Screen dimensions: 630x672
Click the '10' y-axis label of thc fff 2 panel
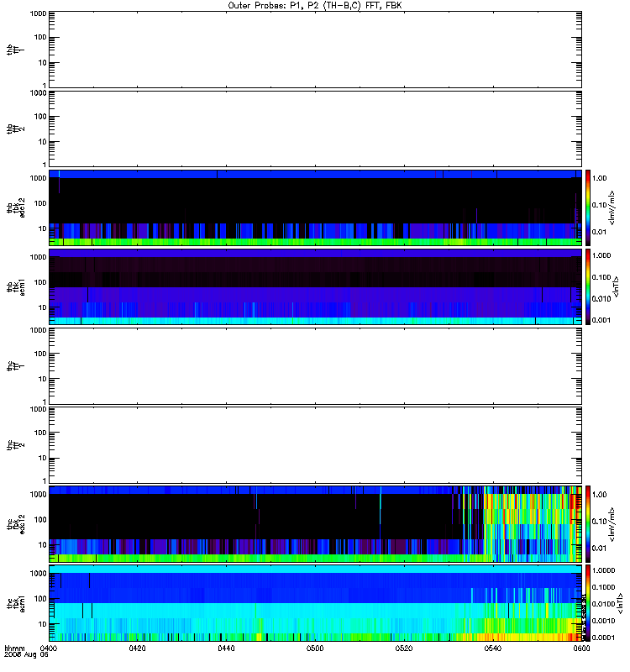point(43,458)
